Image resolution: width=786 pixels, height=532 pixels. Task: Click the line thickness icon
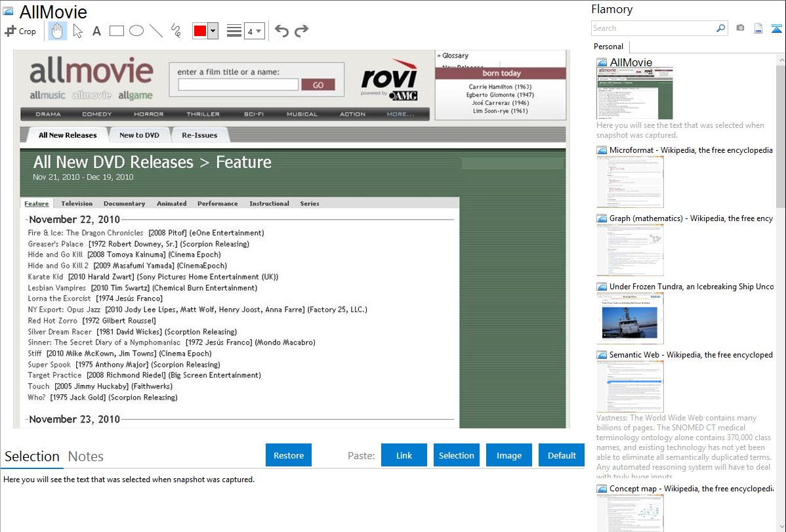(x=234, y=31)
